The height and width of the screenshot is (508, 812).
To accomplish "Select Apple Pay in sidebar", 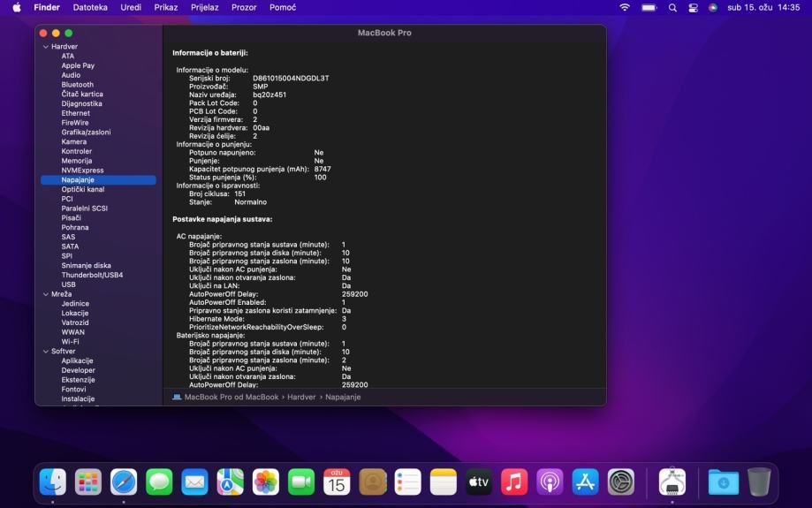I will coord(78,65).
